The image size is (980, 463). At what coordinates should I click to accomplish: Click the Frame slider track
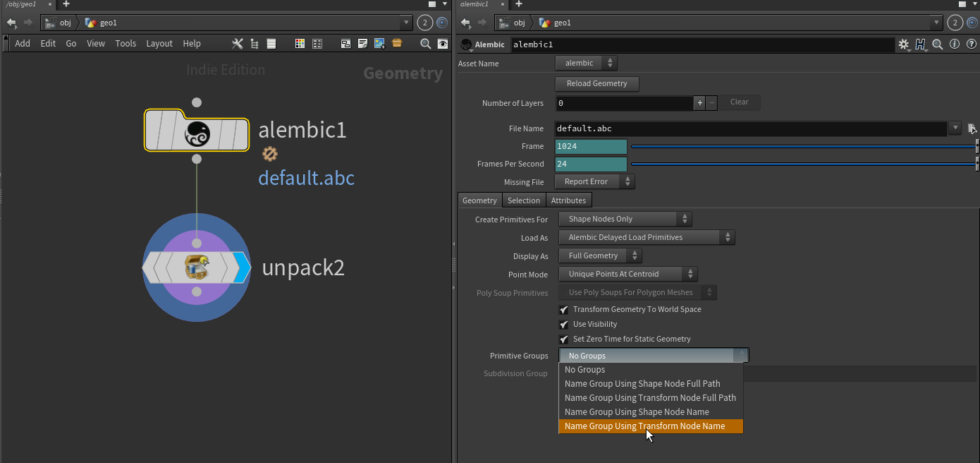click(803, 146)
